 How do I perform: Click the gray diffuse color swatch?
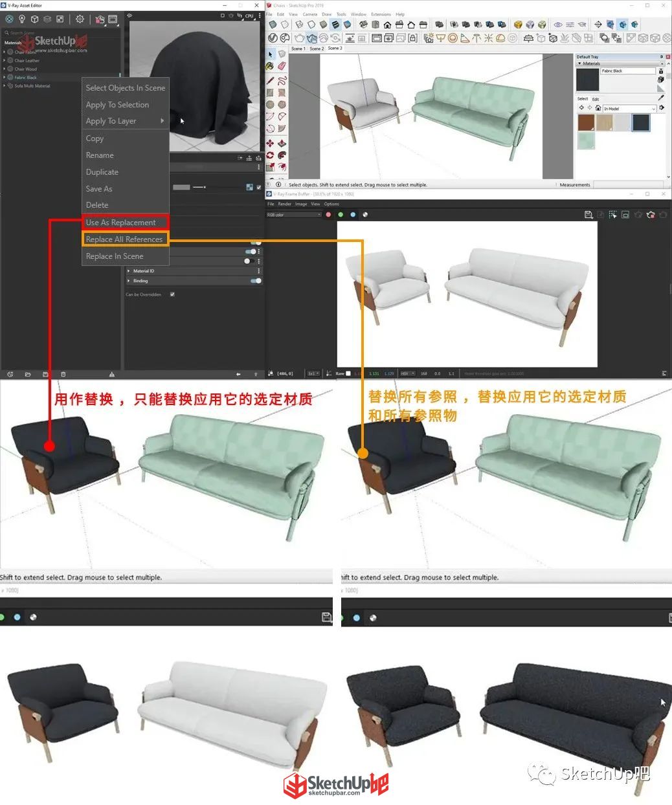point(181,187)
